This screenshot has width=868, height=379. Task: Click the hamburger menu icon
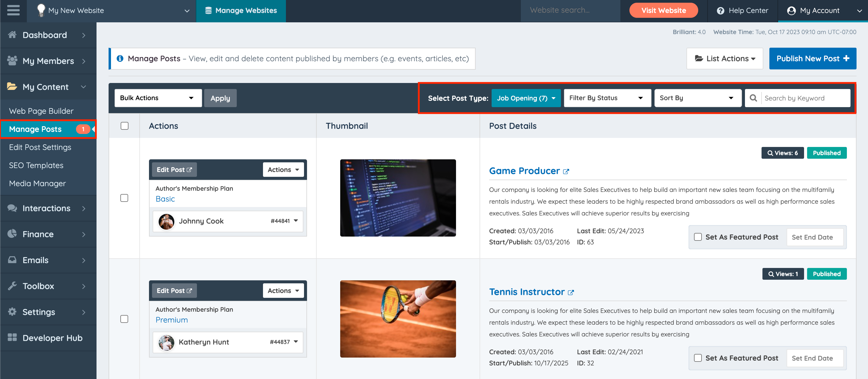(13, 11)
